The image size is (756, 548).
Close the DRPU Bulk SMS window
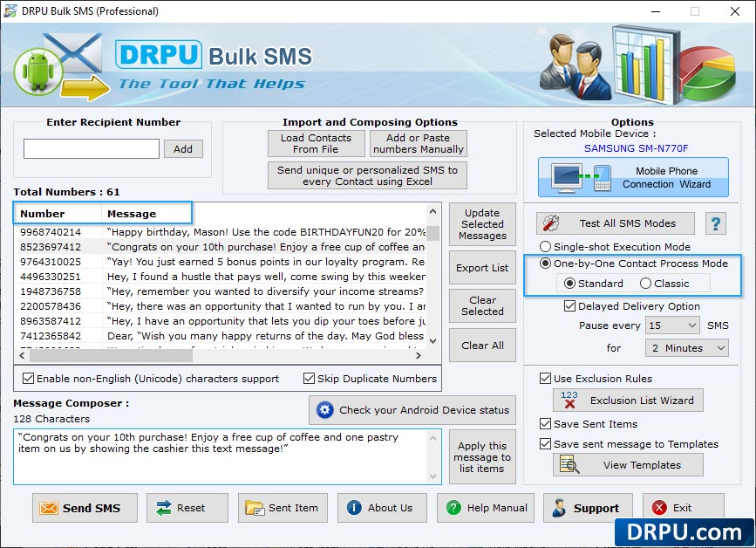(x=735, y=11)
